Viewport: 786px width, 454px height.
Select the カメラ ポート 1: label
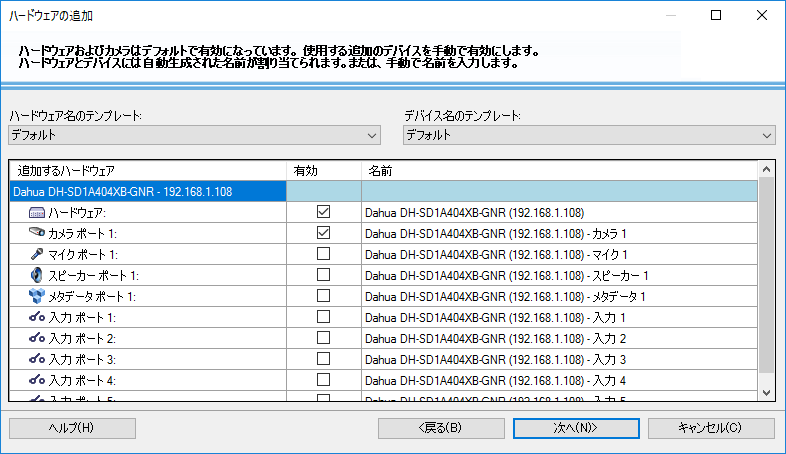click(83, 234)
